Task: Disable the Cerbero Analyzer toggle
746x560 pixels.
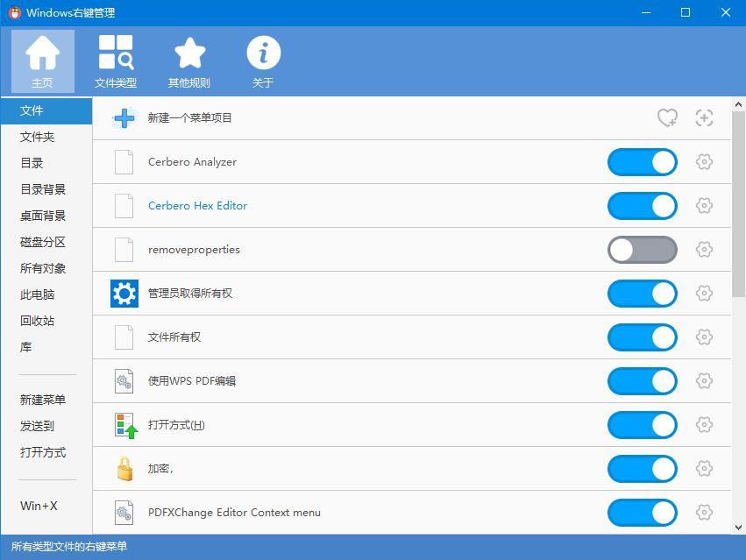Action: (642, 162)
